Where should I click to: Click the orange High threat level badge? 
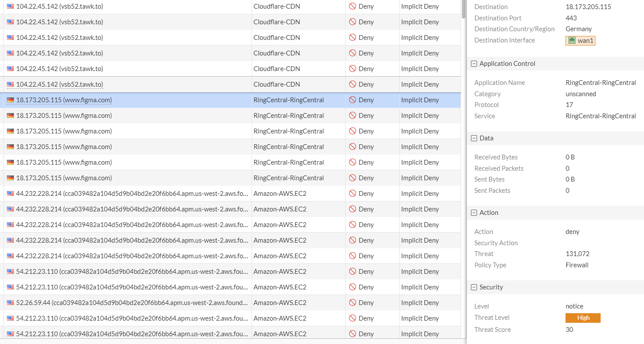(x=583, y=318)
